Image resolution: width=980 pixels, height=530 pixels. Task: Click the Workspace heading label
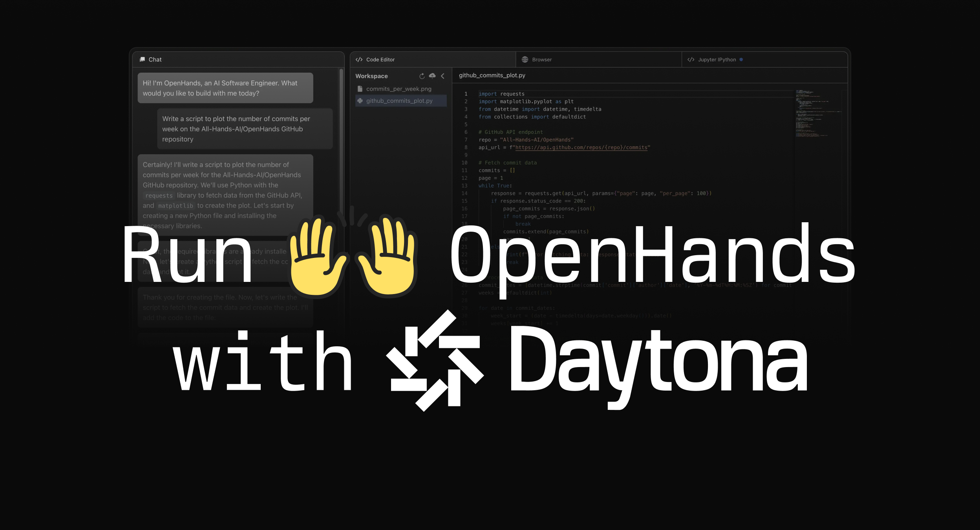(371, 76)
